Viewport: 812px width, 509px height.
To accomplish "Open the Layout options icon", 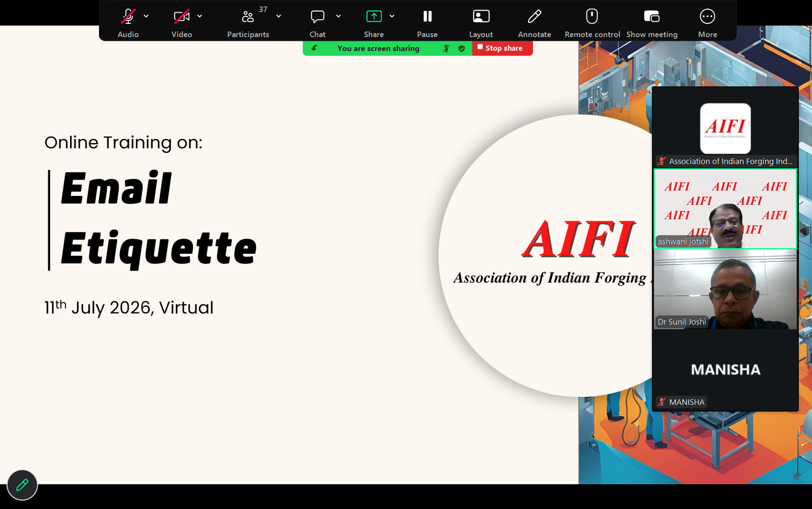I will pyautogui.click(x=481, y=17).
